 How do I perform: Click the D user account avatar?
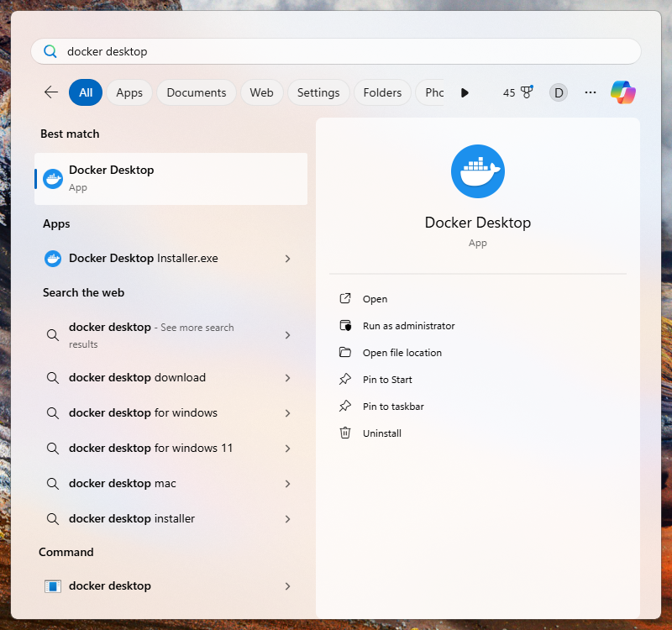[559, 92]
